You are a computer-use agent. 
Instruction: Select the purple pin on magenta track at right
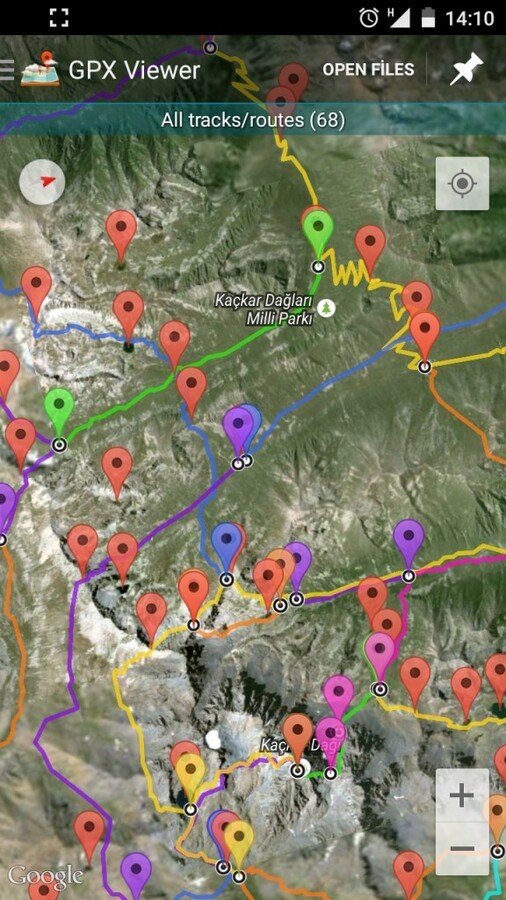click(408, 542)
